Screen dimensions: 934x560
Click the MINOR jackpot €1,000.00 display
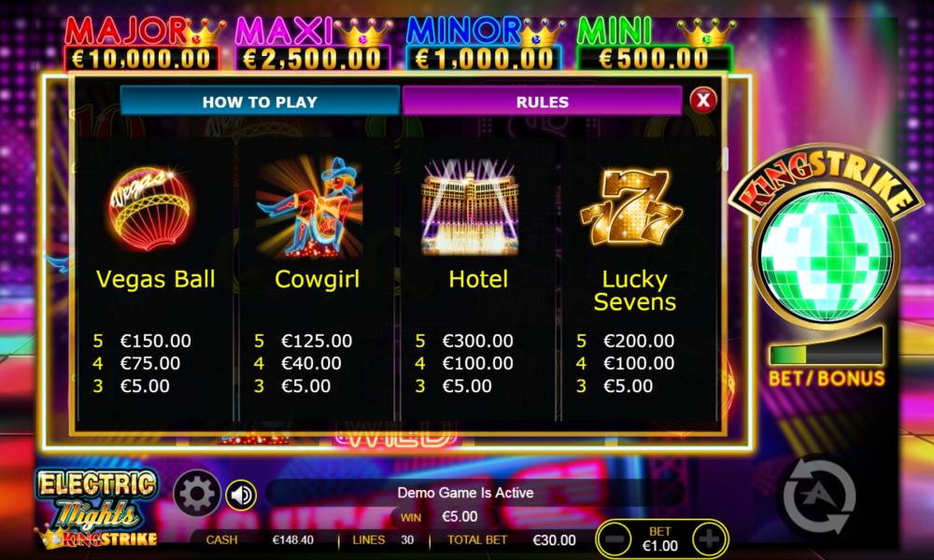[483, 59]
